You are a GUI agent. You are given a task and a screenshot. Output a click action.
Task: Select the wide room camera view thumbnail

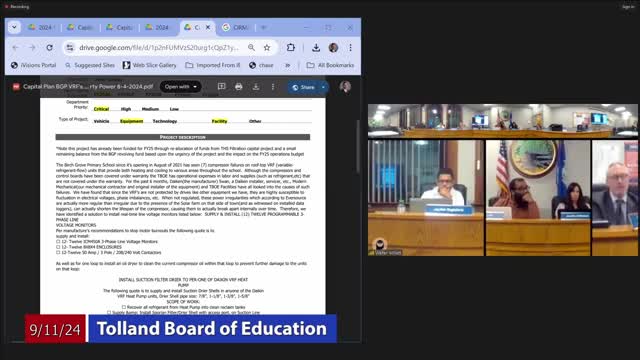[502, 121]
